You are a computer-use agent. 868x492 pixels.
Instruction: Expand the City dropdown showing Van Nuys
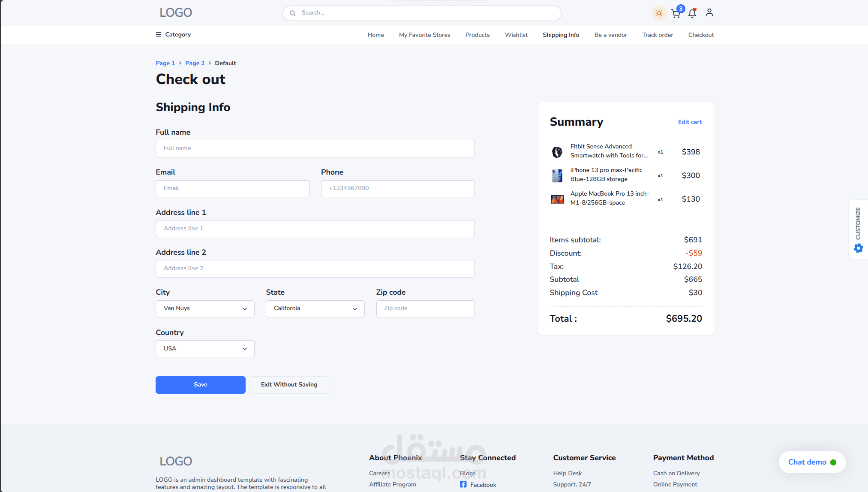pyautogui.click(x=205, y=308)
